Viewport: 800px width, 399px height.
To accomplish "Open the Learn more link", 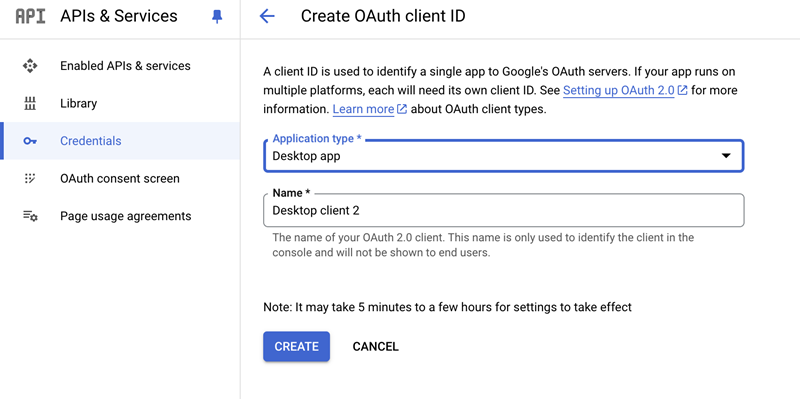I will [363, 109].
